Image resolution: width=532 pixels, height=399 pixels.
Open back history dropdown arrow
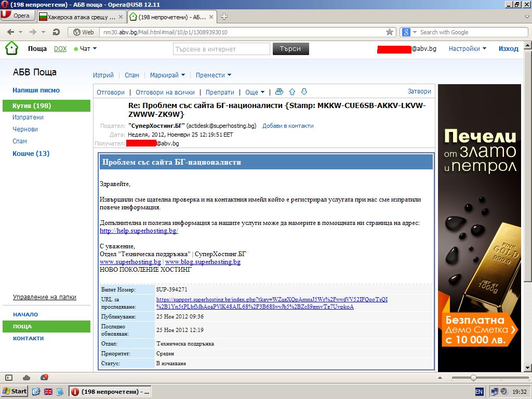pyautogui.click(x=20, y=32)
